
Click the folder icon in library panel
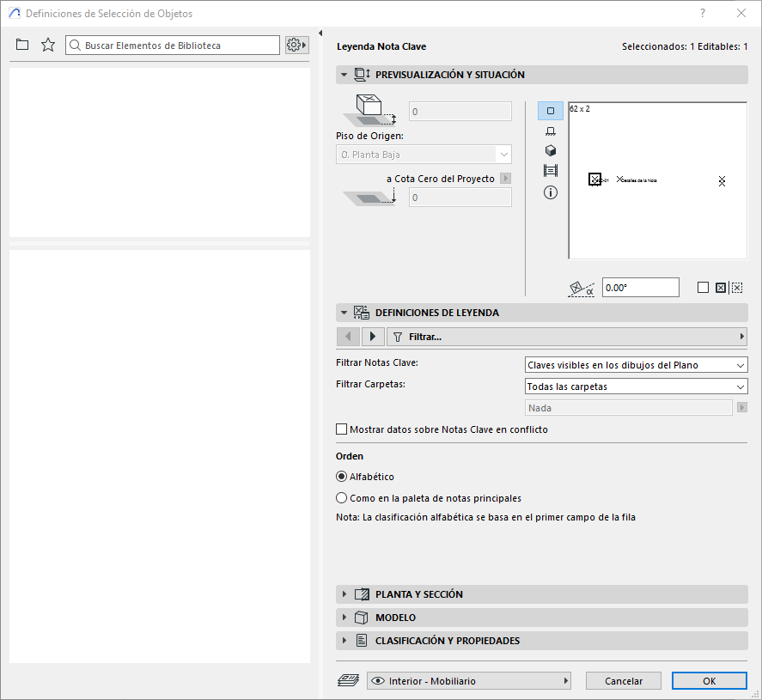coord(22,45)
